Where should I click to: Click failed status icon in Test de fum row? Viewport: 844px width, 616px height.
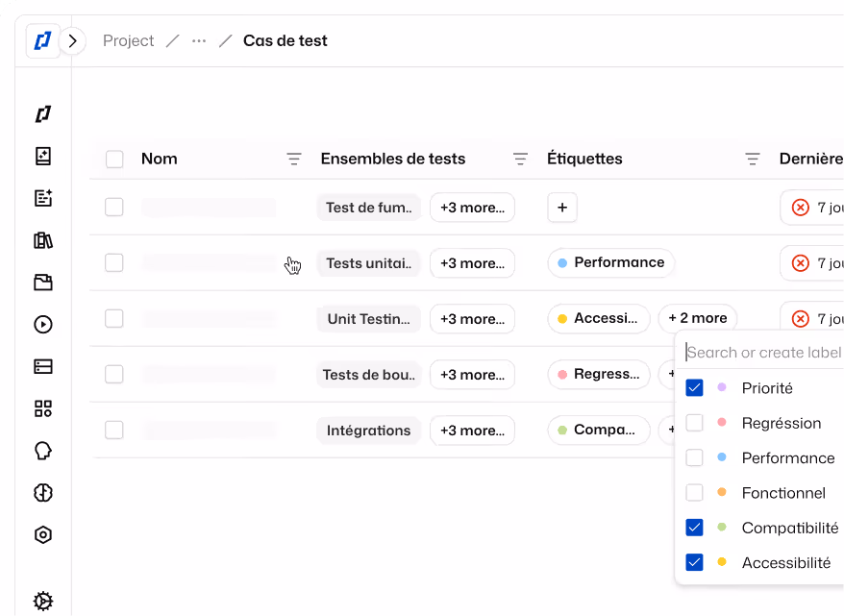tap(801, 208)
